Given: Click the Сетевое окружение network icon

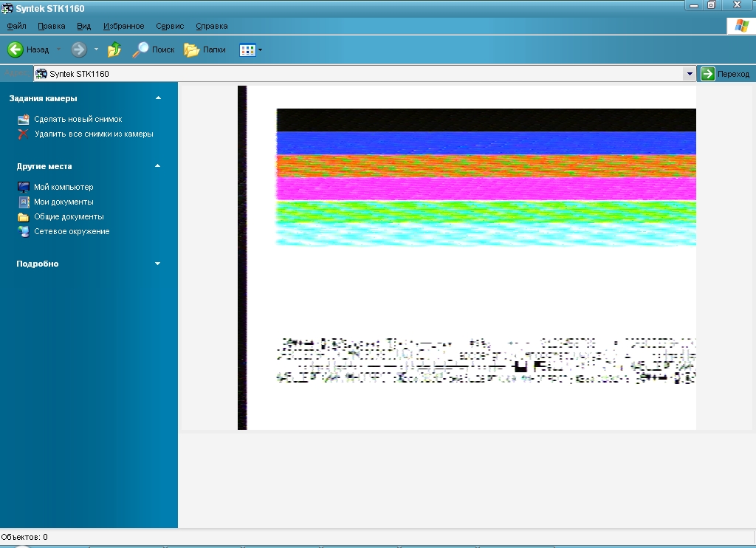Looking at the screenshot, I should (x=23, y=231).
